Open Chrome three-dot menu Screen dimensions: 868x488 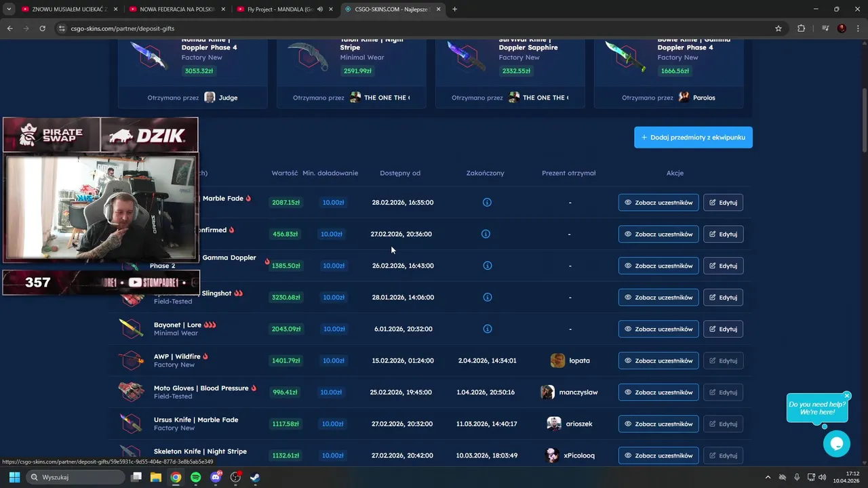[857, 28]
